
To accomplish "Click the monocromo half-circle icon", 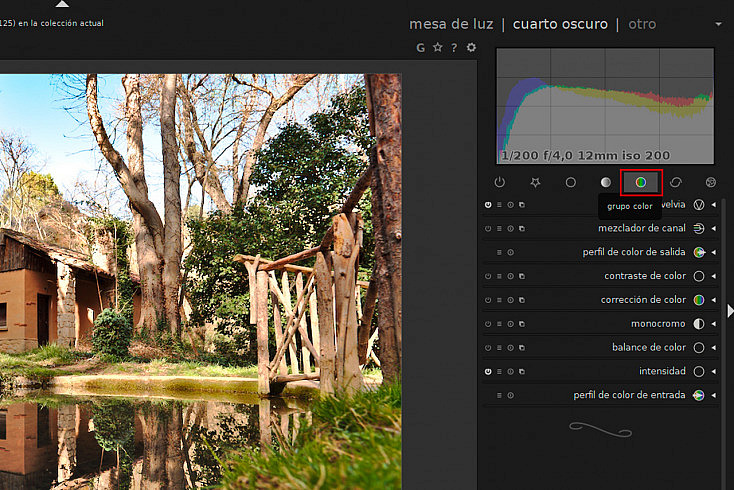I will (x=699, y=324).
